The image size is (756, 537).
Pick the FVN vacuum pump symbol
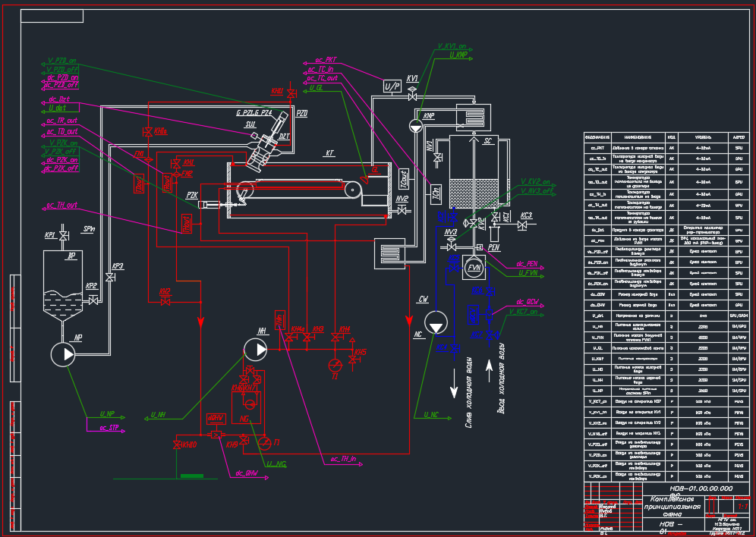tap(475, 267)
